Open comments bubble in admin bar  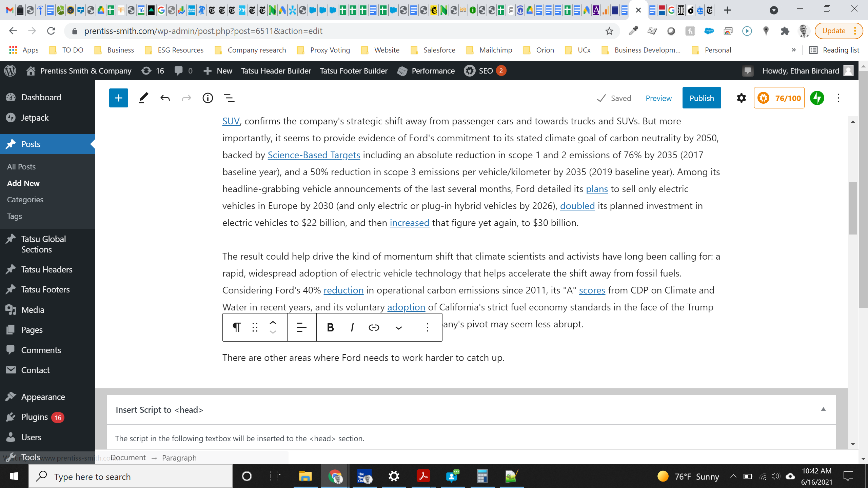183,70
